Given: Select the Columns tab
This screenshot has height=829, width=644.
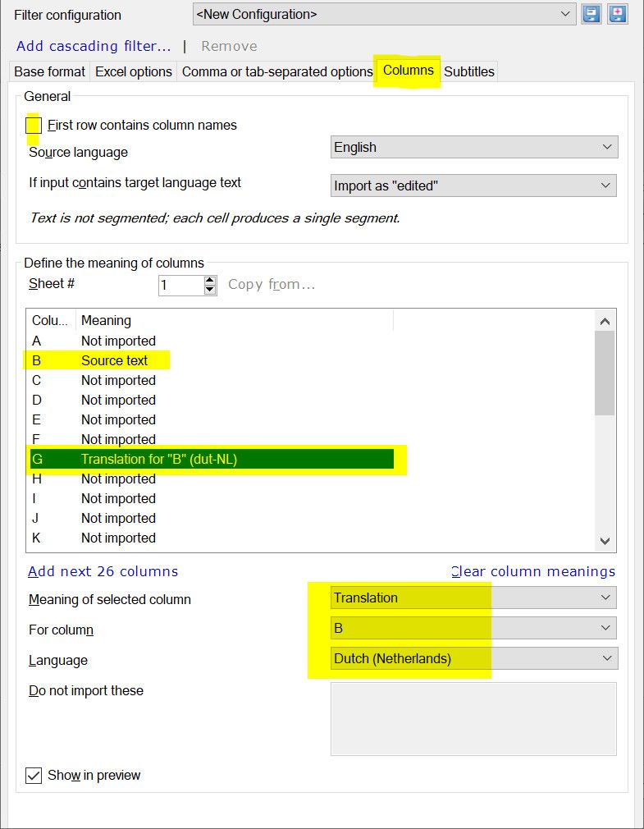Looking at the screenshot, I should point(408,71).
